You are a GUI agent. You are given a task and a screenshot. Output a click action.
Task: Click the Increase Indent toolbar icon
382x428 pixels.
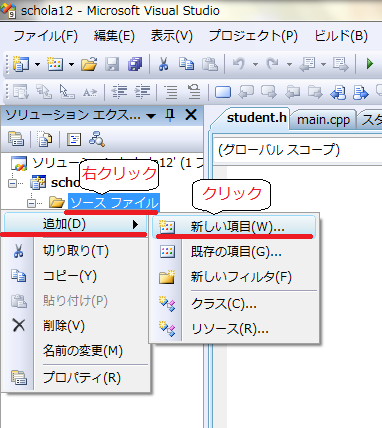pyautogui.click(x=142, y=91)
